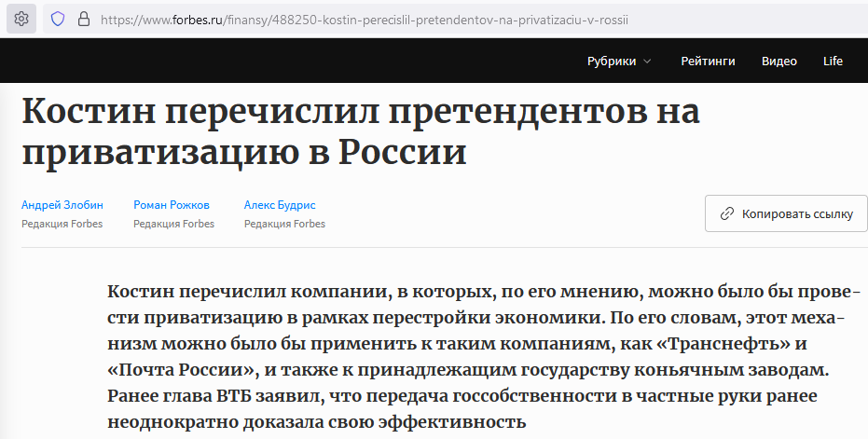Click the padlock site security icon
The height and width of the screenshot is (439, 868).
point(84,20)
